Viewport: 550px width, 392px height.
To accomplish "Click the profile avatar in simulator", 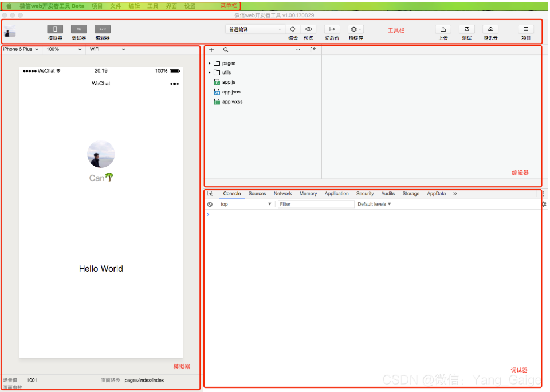I will coord(101,154).
